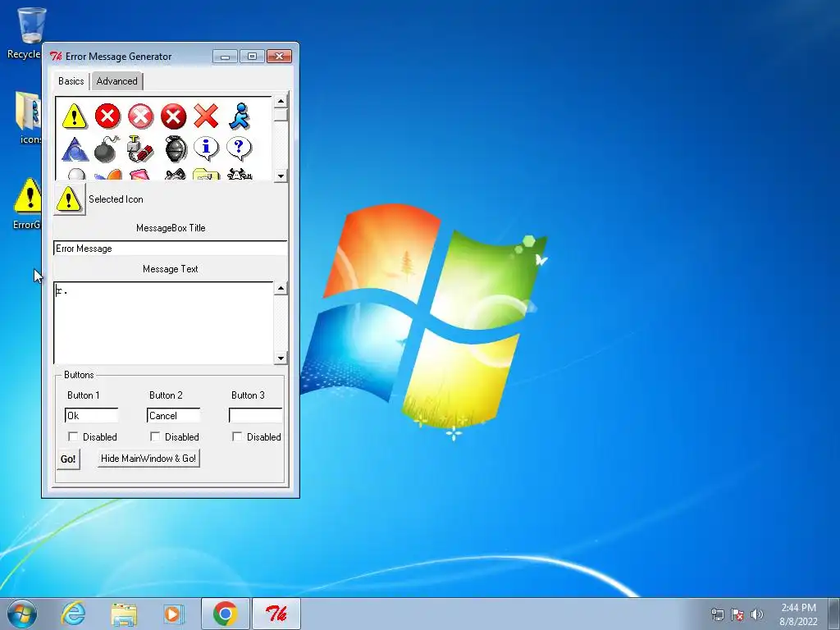
Task: Edit the Button 2 text field (Cancel)
Action: pyautogui.click(x=174, y=415)
